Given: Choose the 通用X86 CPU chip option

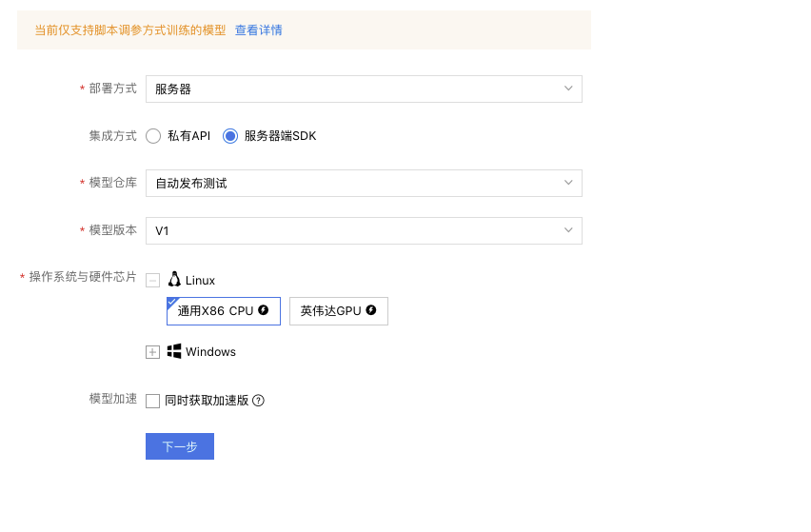Looking at the screenshot, I should pos(224,310).
